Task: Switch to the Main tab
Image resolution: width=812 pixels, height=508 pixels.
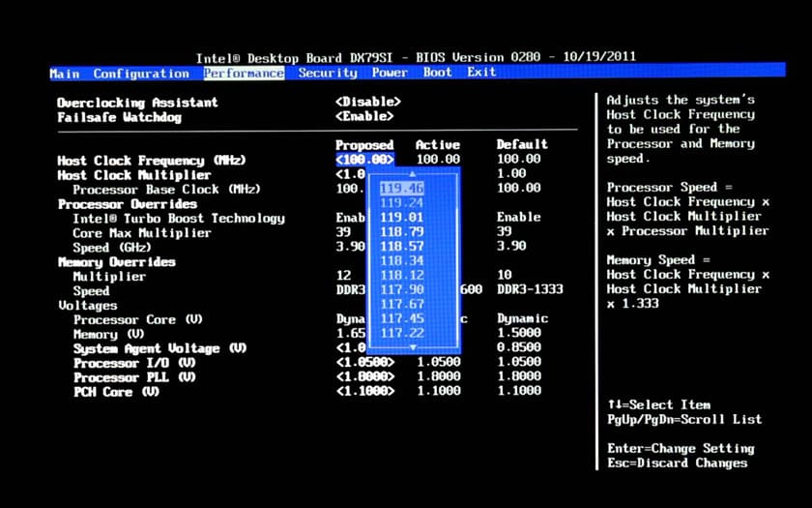Action: [x=65, y=74]
